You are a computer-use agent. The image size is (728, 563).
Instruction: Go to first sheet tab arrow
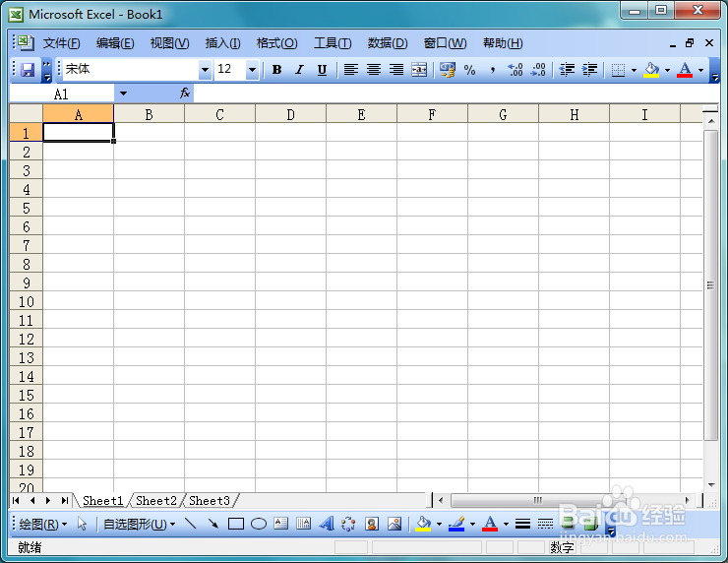(16, 500)
